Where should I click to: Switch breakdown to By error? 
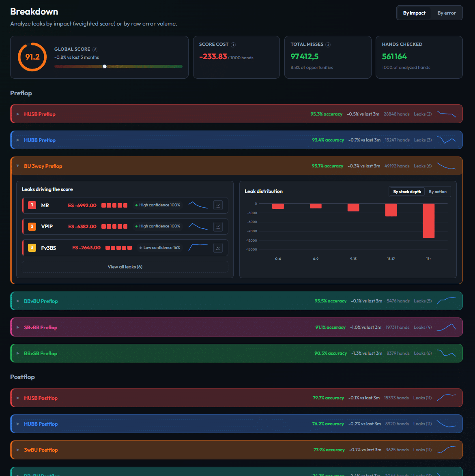447,13
